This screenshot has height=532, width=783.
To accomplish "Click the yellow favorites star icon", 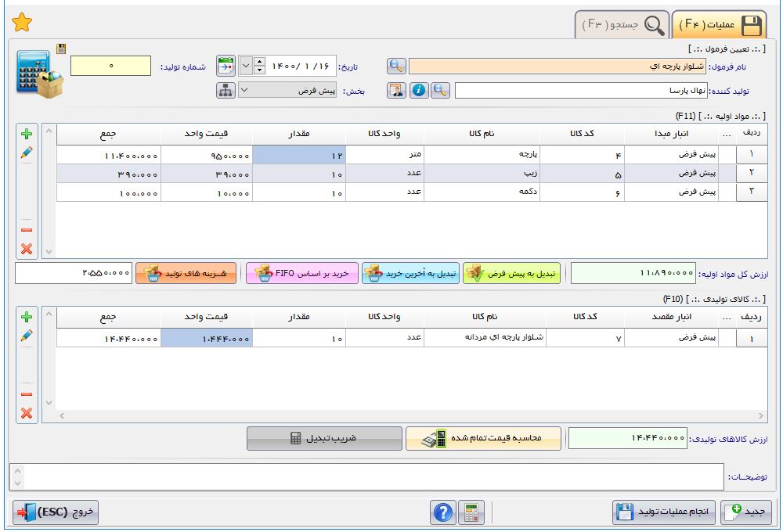I will [22, 23].
